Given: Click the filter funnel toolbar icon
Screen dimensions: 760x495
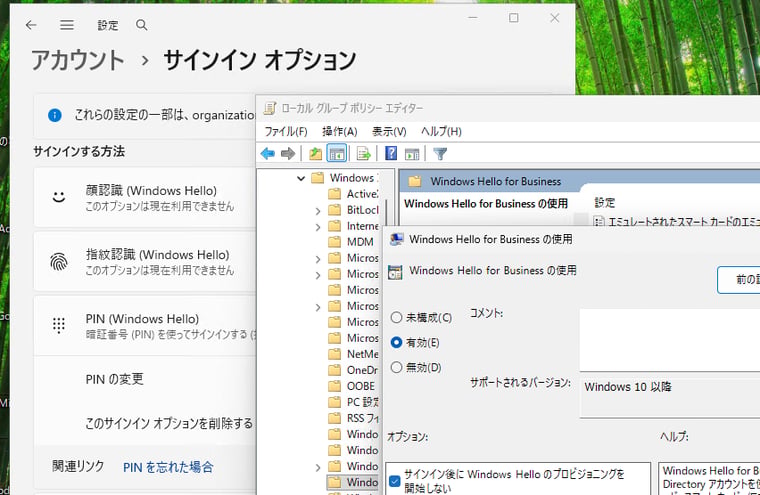Looking at the screenshot, I should pos(440,154).
